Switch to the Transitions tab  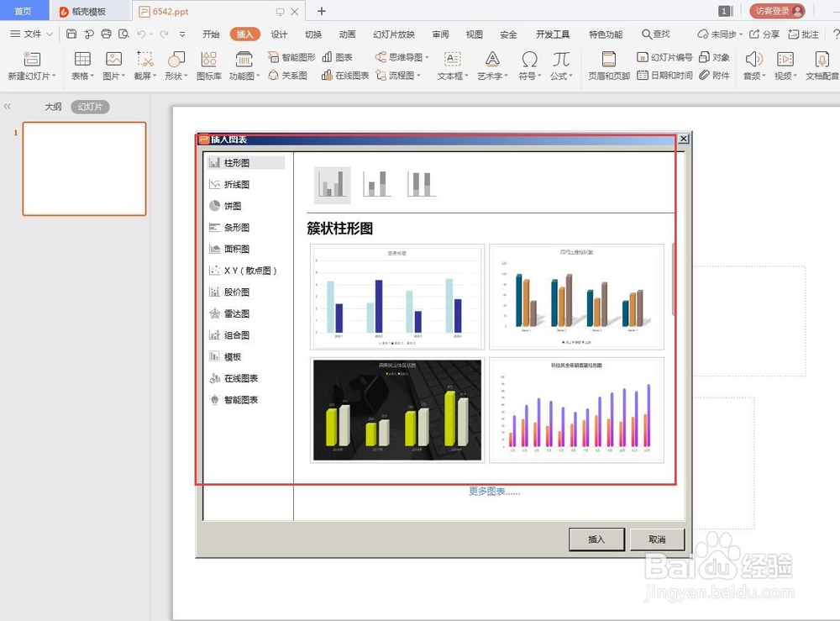pos(313,34)
